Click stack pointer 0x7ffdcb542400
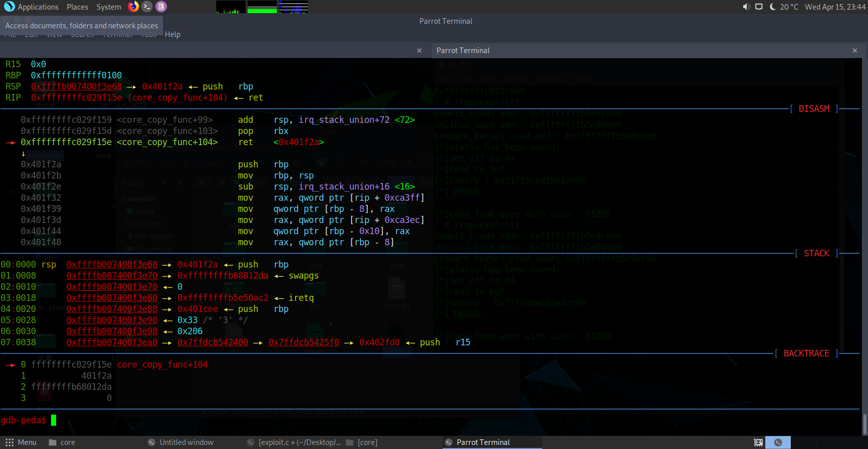868x449 pixels. click(213, 342)
